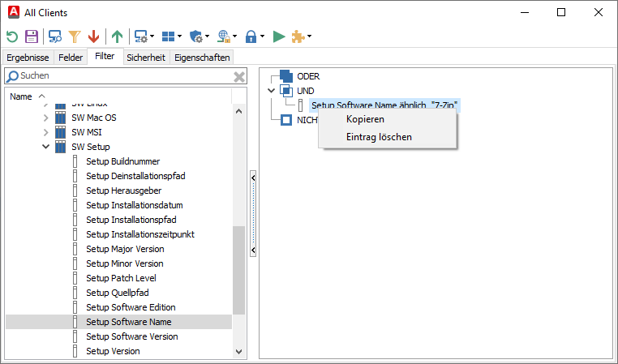This screenshot has width=618, height=364.
Task: Collapse the UND filter group
Action: [x=271, y=91]
